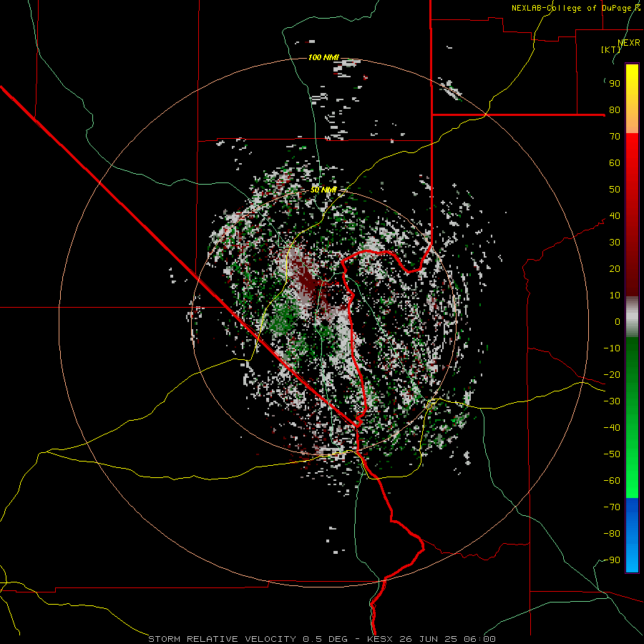Click the 50 NMI range ring label

[x=323, y=190]
